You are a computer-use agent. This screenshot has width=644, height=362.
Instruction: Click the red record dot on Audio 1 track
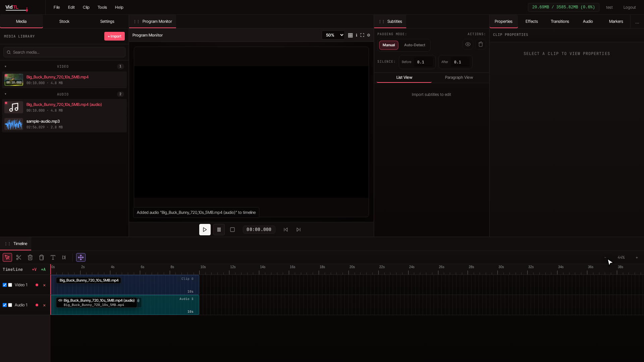[x=37, y=305]
